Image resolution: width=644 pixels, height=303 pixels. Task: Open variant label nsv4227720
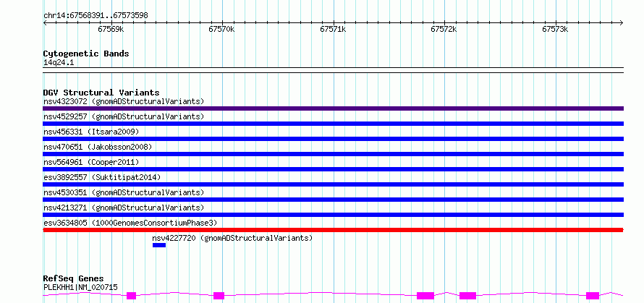click(232, 238)
